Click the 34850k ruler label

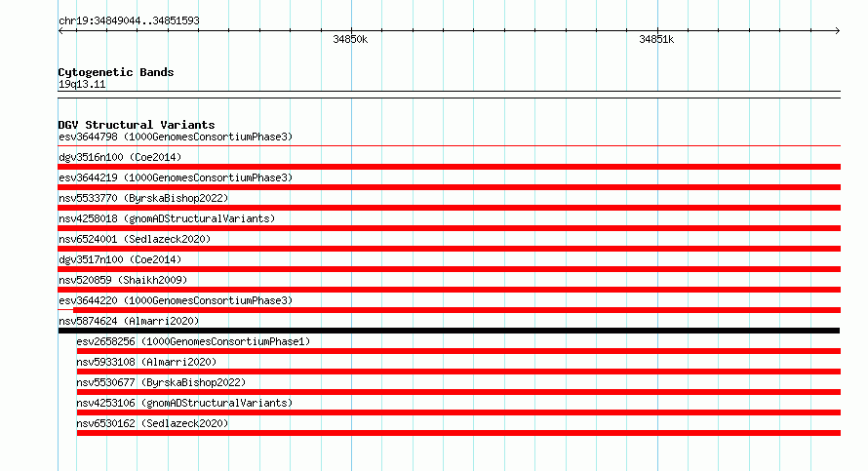point(350,39)
